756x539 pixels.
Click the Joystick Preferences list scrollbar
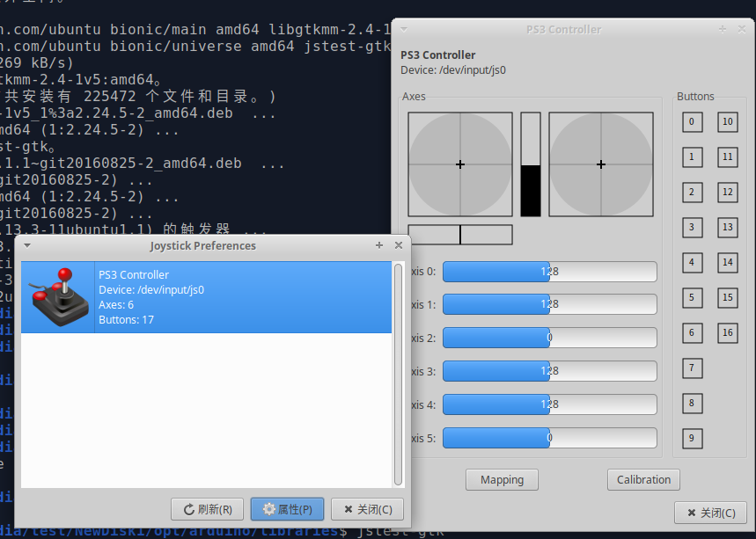[399, 375]
